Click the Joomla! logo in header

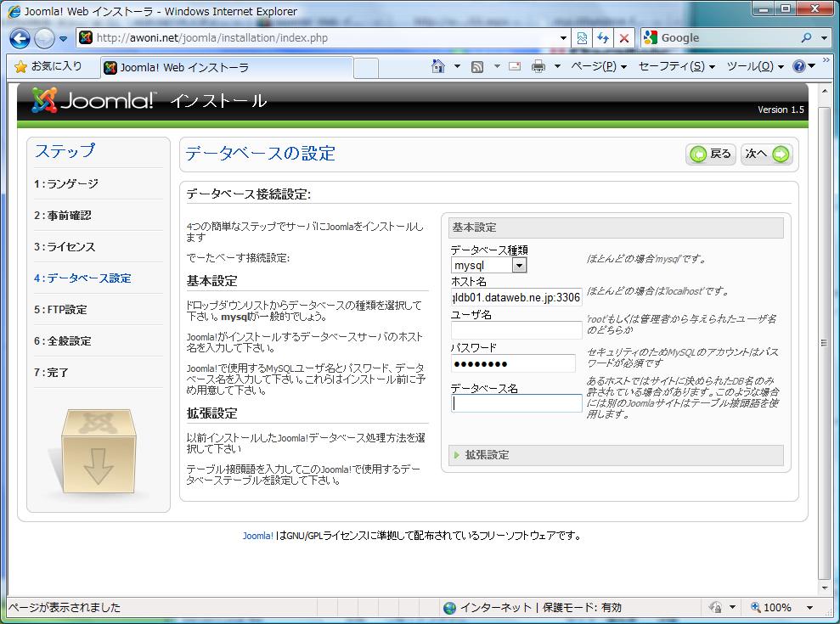pos(93,100)
